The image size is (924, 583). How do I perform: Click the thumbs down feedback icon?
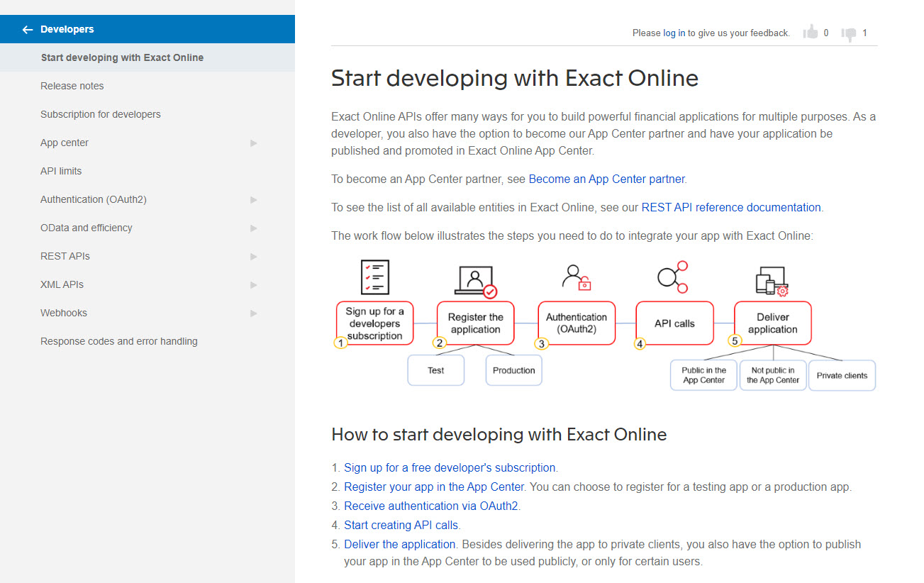[849, 33]
